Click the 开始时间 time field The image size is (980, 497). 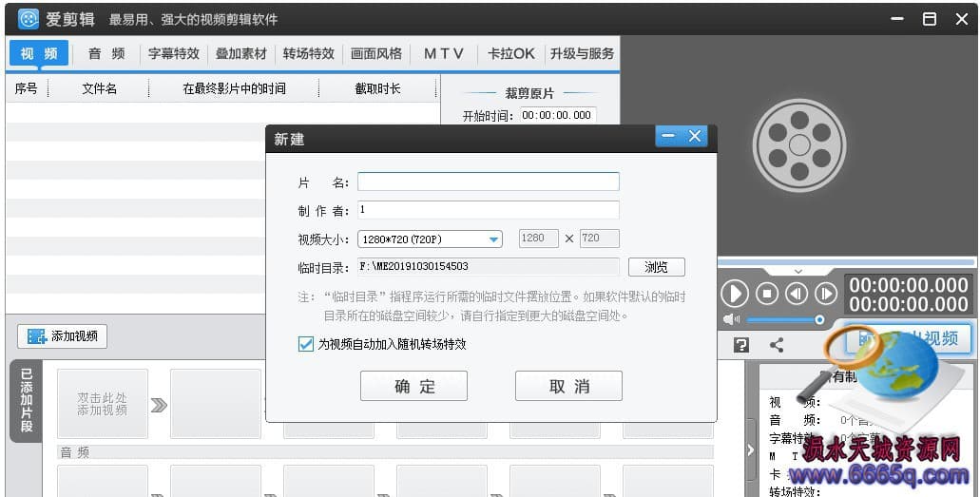click(x=558, y=115)
